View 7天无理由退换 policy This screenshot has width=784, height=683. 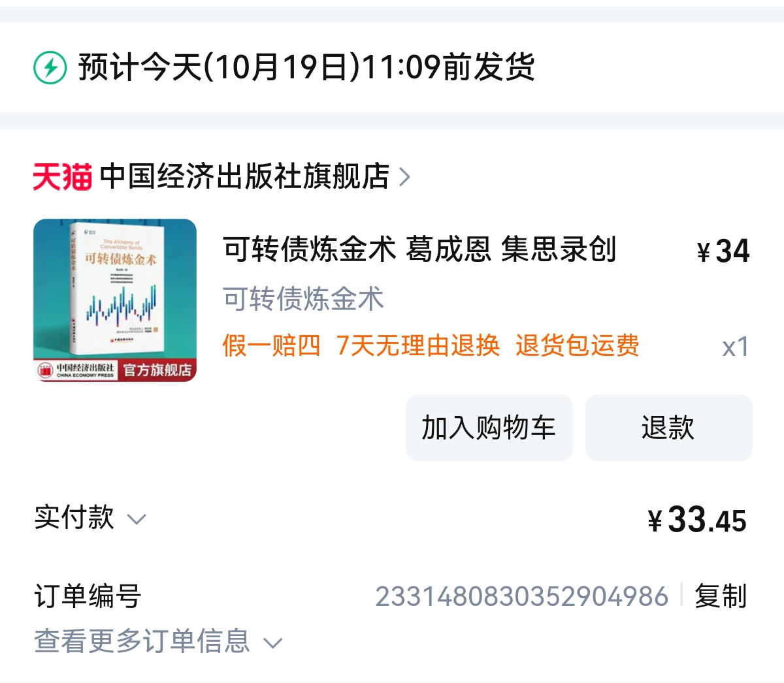point(418,345)
